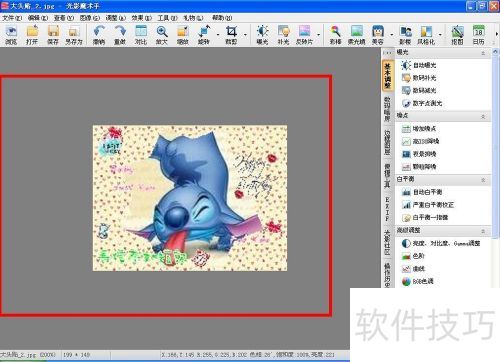Click the 高ISO降噪 option
This screenshot has height=362, width=500.
420,142
